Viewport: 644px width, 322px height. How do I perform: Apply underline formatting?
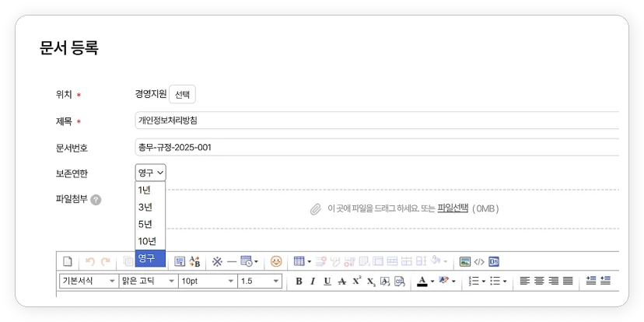327,282
